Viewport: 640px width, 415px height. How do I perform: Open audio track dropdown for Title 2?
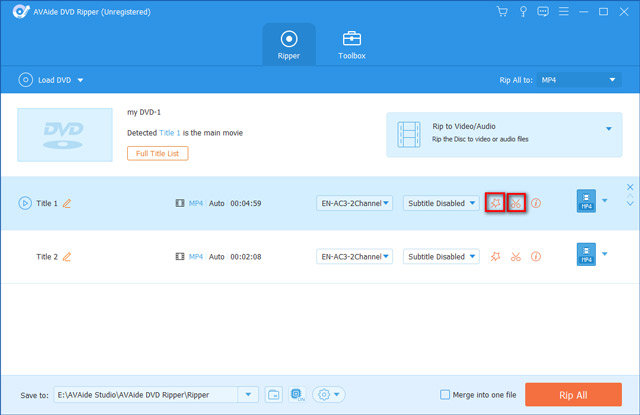(354, 257)
